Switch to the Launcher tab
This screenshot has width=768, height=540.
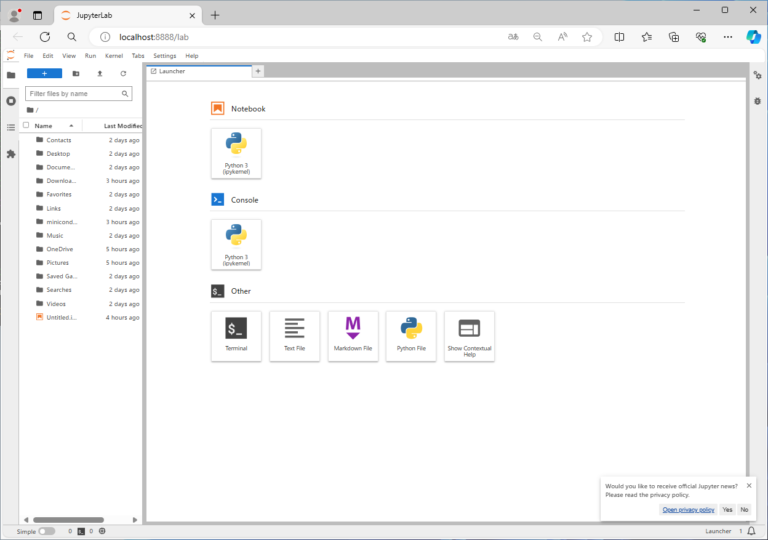pyautogui.click(x=199, y=72)
